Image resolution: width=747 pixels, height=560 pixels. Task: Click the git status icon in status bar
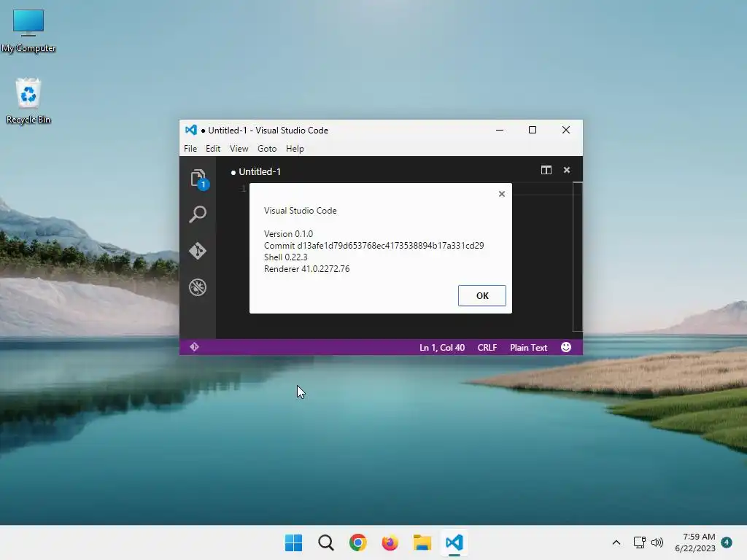point(194,347)
